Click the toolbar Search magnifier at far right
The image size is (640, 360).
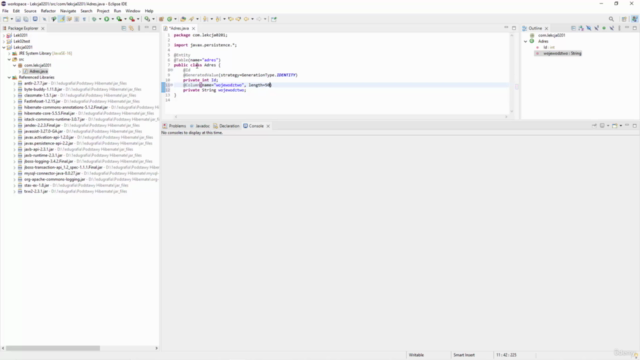pyautogui.click(x=611, y=19)
